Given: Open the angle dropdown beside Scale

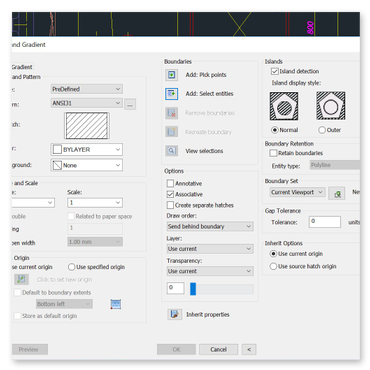Looking at the screenshot, I should (x=33, y=203).
